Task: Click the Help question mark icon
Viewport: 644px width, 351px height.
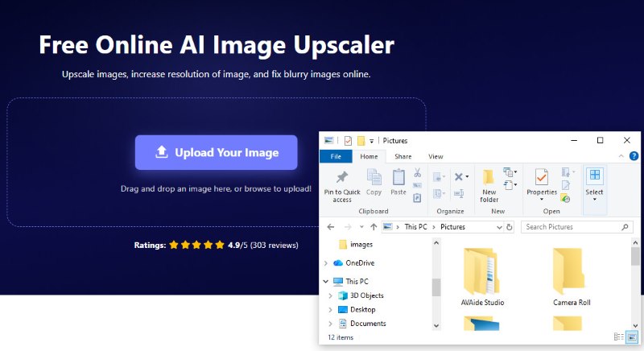Action: (x=634, y=156)
